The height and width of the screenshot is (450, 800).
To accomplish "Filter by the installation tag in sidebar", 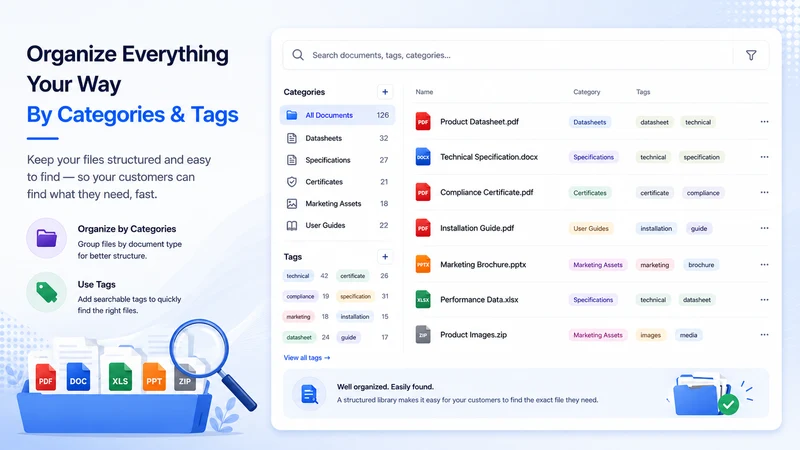I will click(355, 317).
